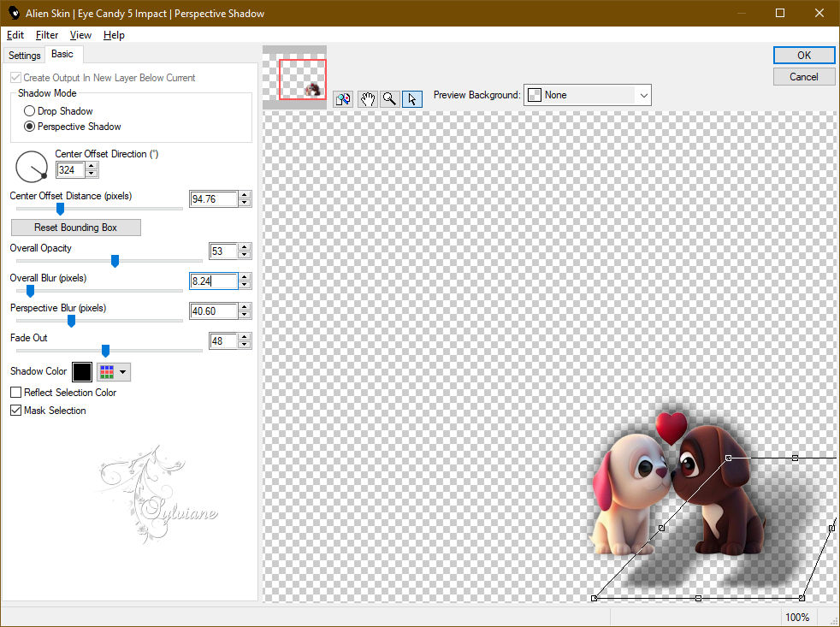Click the Perspective Blur value field
Viewport: 840px width, 627px height.
pyautogui.click(x=213, y=311)
